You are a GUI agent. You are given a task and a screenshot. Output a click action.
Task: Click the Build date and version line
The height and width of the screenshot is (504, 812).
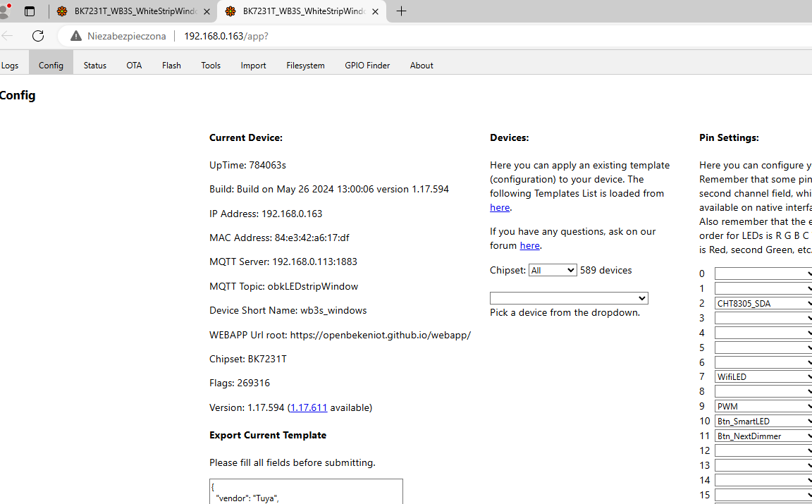pyautogui.click(x=329, y=189)
